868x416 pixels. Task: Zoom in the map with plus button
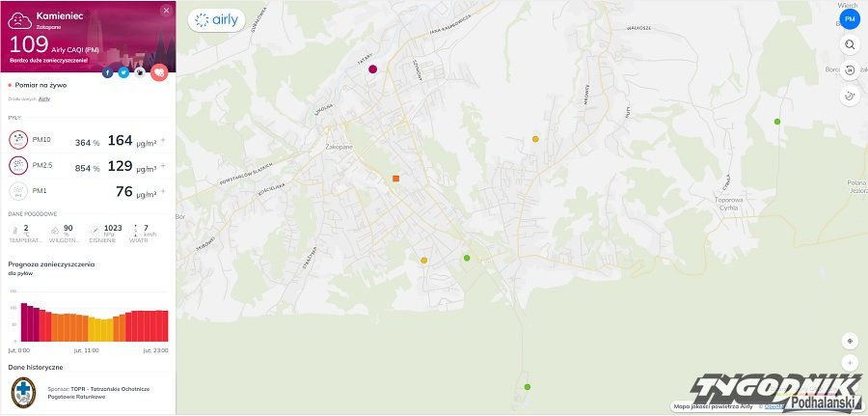click(x=850, y=362)
